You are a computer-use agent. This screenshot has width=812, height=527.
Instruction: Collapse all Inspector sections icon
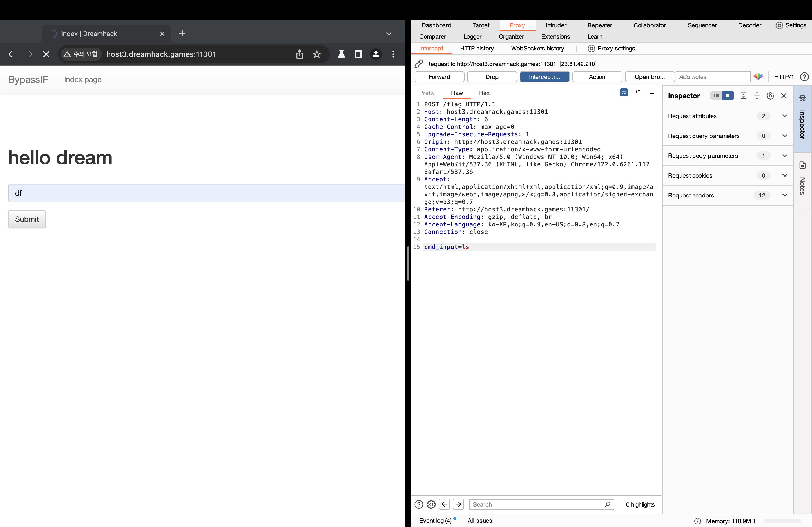[x=756, y=96]
